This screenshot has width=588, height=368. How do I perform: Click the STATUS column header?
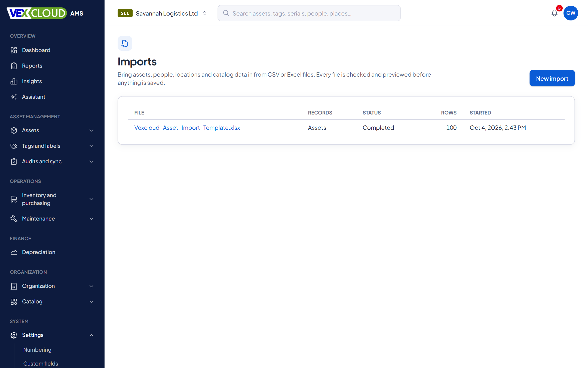click(x=372, y=113)
